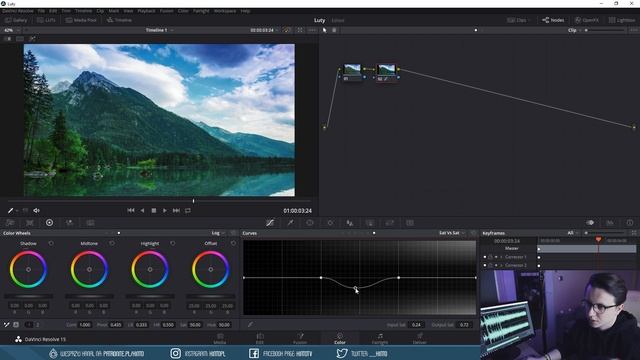Open the Camera Raw palette

click(x=10, y=223)
